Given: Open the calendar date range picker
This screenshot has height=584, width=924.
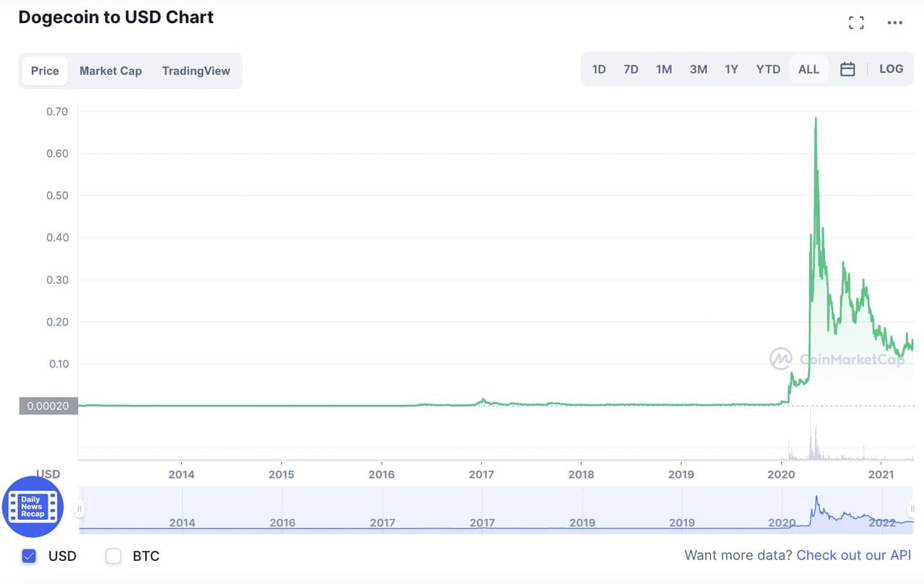Looking at the screenshot, I should coord(847,69).
